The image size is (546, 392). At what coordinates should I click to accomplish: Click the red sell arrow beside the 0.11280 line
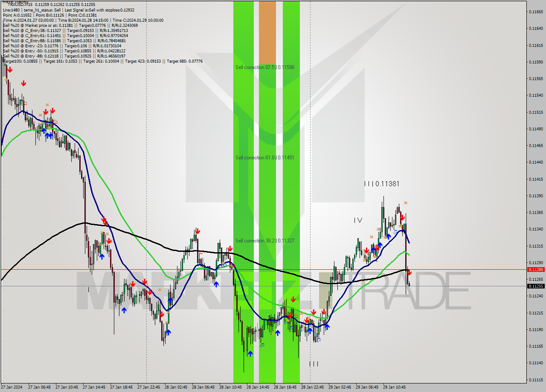pyautogui.click(x=409, y=273)
